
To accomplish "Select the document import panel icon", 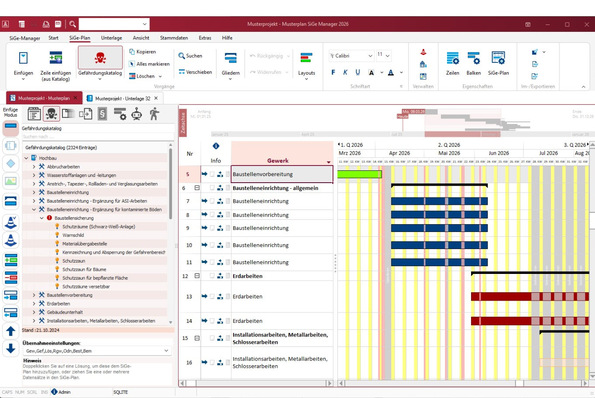I will 85,114.
